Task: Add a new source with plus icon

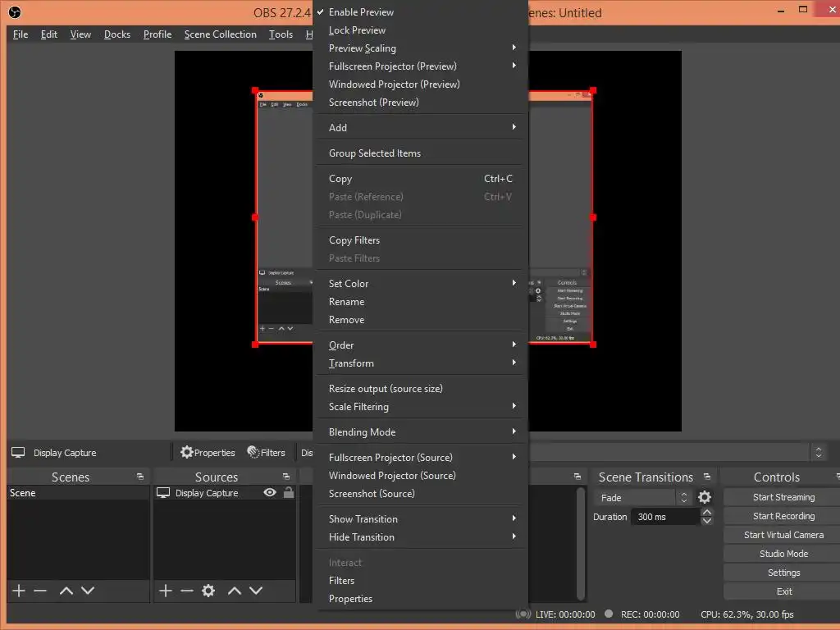Action: coord(166,591)
